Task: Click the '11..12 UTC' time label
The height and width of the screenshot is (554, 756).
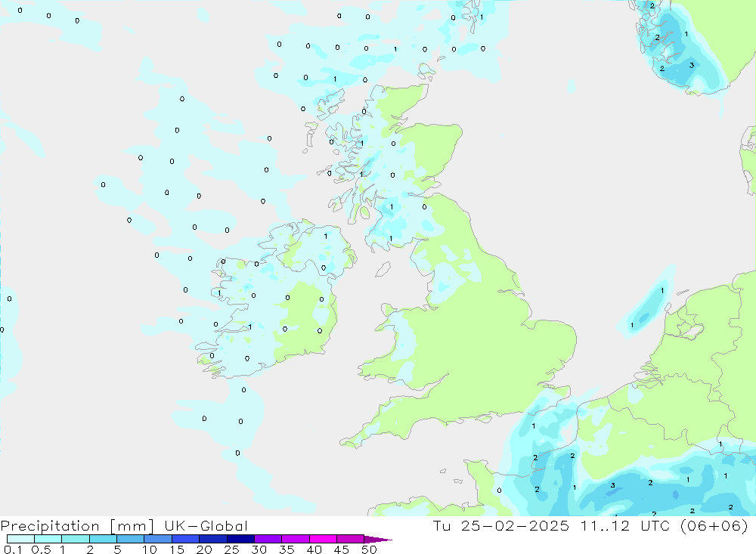Action: point(625,525)
